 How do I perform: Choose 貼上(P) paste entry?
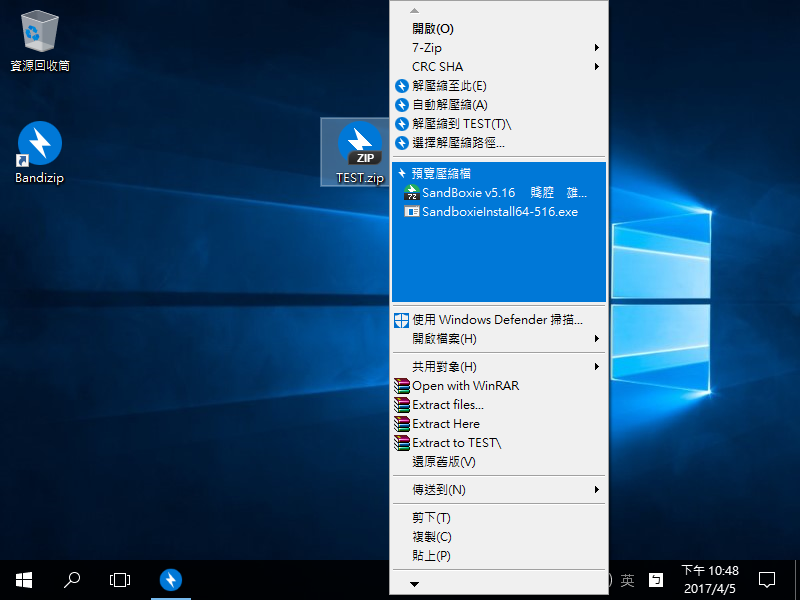499,556
